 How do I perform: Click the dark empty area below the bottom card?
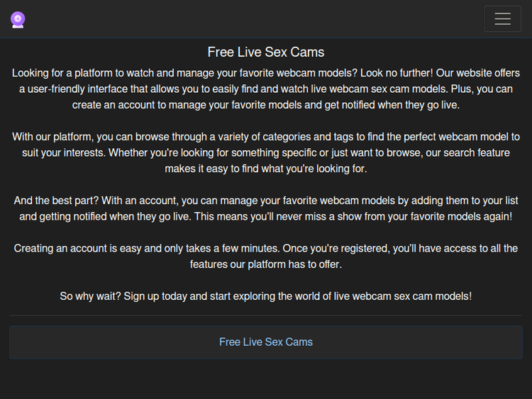click(x=266, y=379)
